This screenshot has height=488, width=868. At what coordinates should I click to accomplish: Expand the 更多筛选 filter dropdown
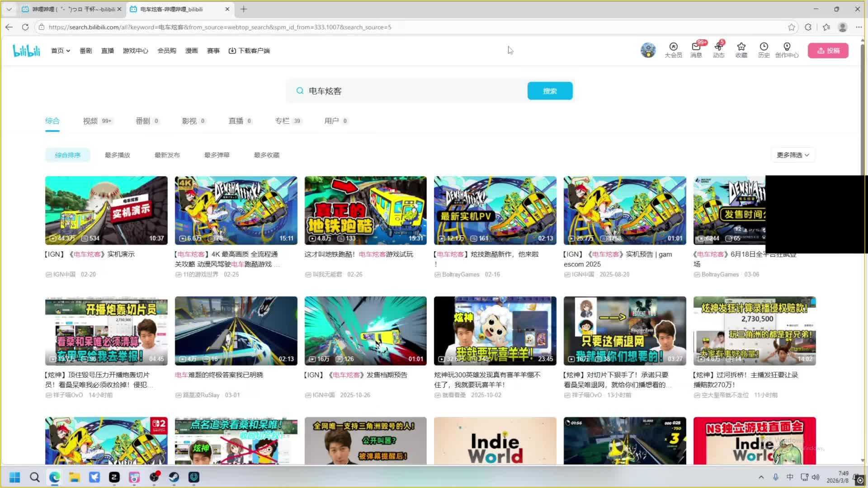click(x=793, y=155)
